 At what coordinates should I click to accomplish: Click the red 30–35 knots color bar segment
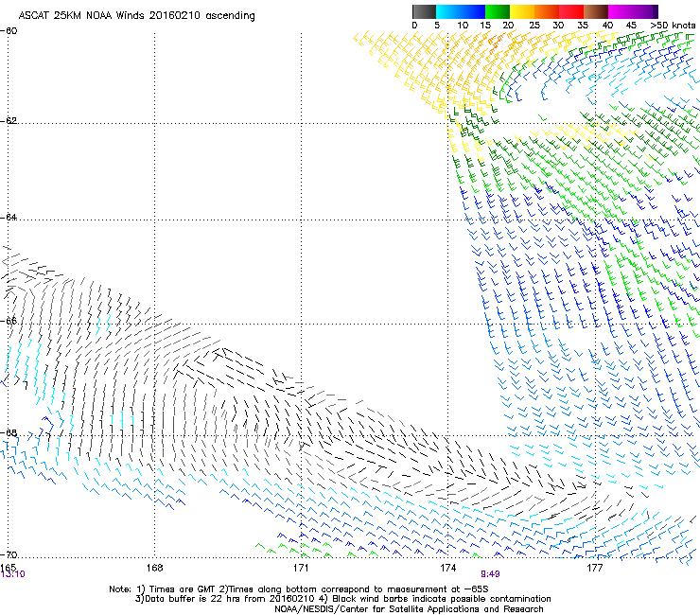[571, 11]
